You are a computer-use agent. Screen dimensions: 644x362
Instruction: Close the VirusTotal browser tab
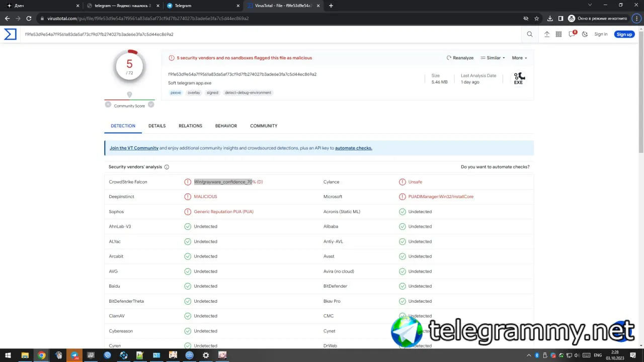click(318, 6)
